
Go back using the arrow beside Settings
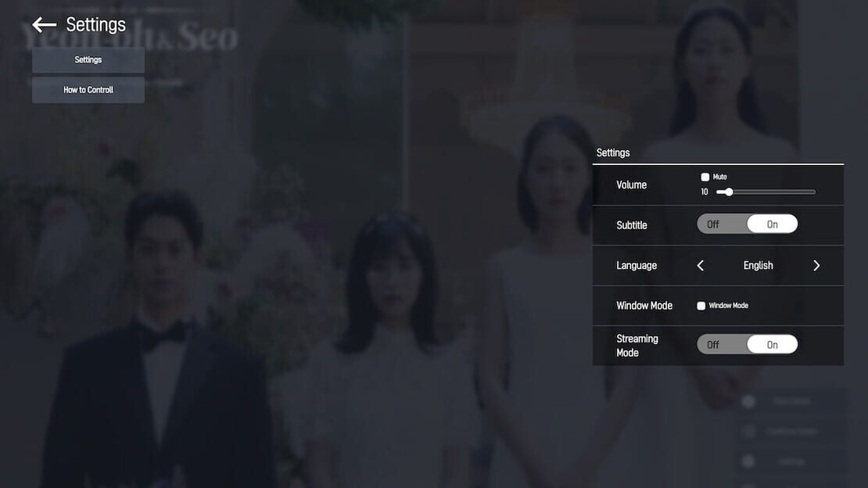(x=45, y=25)
